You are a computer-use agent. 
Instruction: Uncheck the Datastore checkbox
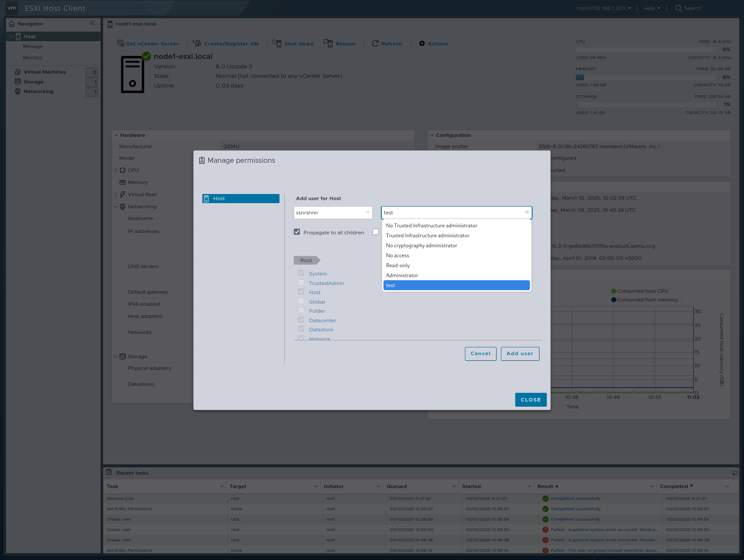[301, 329]
